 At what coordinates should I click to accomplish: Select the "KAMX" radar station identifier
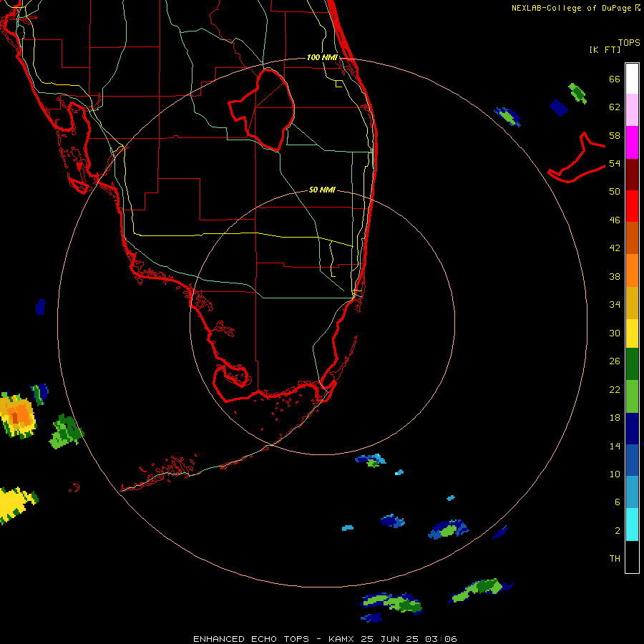[341, 639]
